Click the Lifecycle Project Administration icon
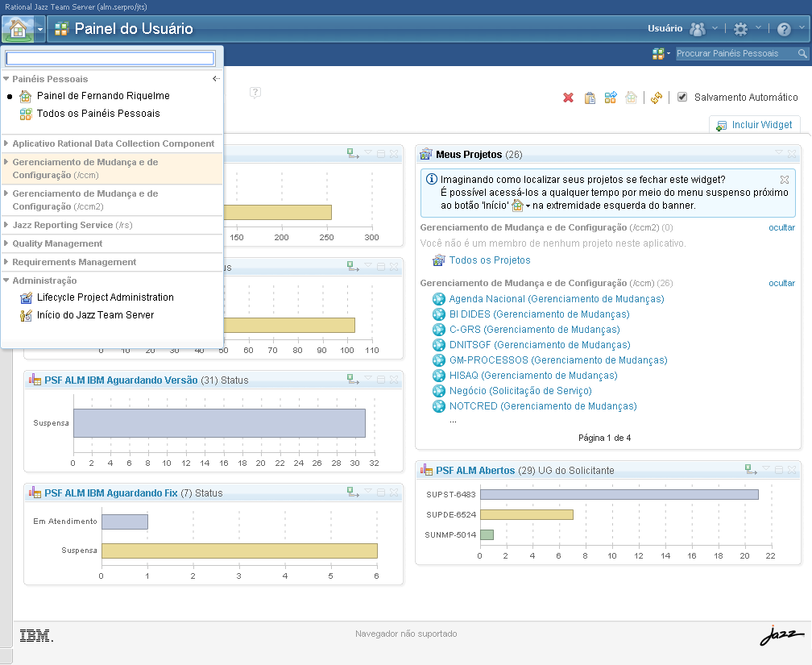Screen dimensions: 812x665 [x=26, y=298]
